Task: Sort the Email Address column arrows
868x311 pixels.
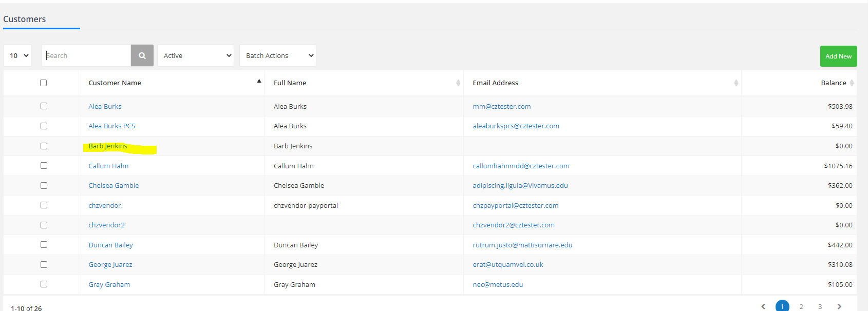Action: [x=736, y=83]
